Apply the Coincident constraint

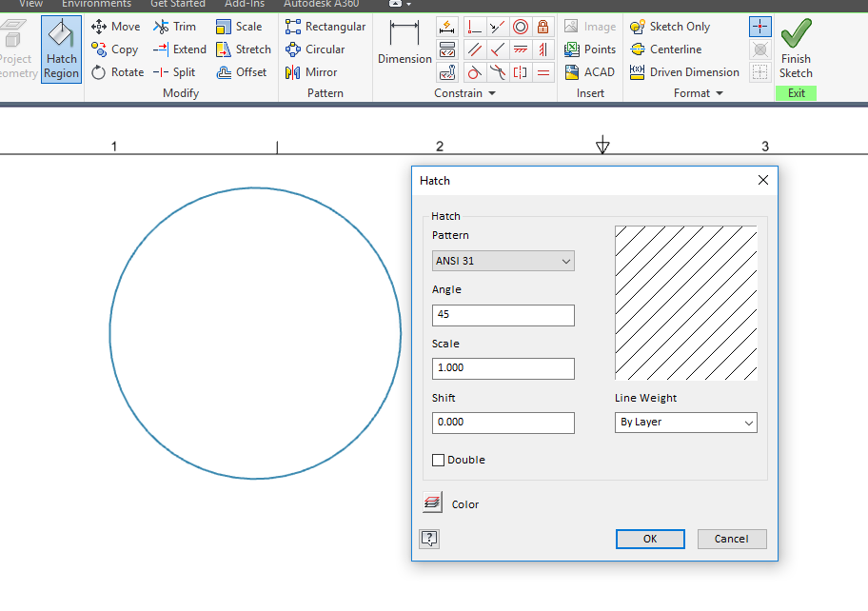(x=474, y=27)
